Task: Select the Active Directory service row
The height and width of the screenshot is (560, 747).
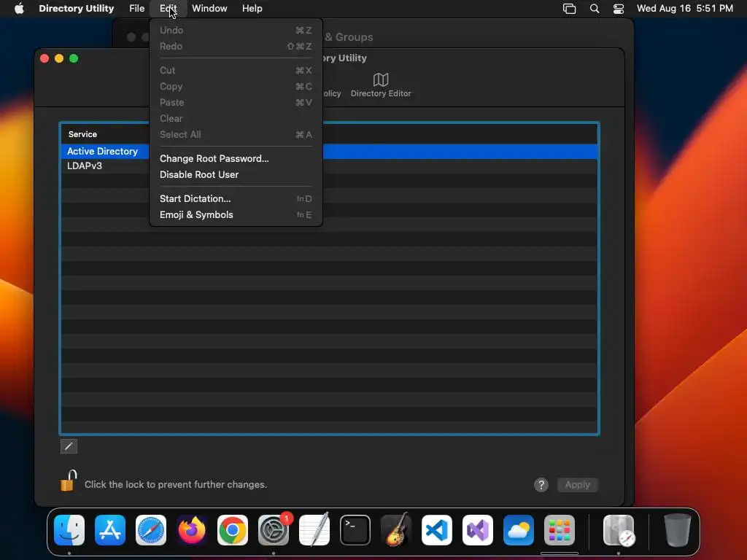Action: (x=329, y=152)
